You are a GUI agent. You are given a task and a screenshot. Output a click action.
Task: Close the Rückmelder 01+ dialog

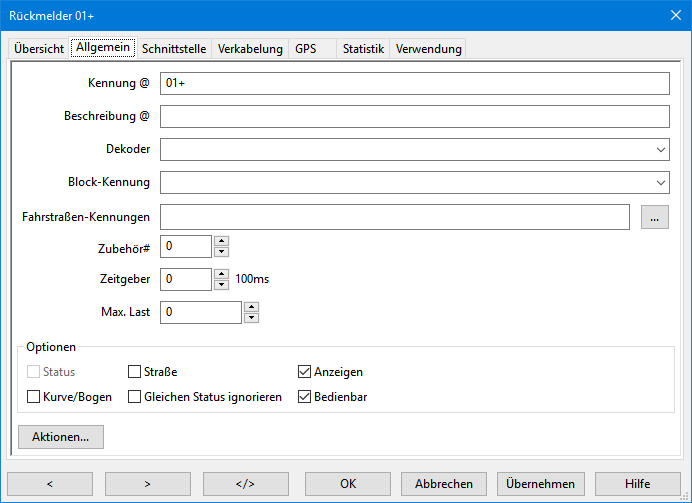[674, 16]
